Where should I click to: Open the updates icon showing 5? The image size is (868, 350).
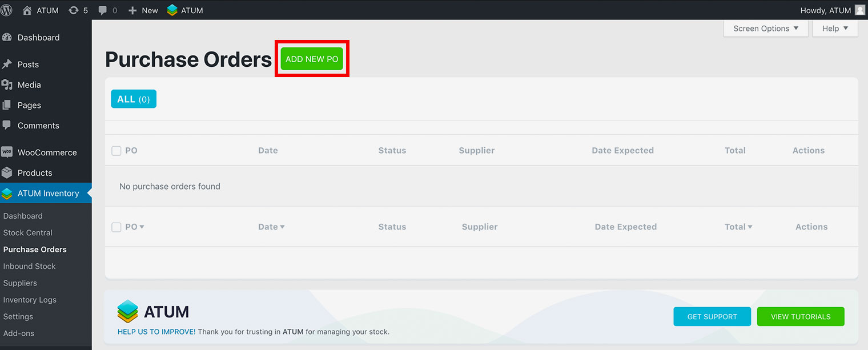tap(74, 10)
